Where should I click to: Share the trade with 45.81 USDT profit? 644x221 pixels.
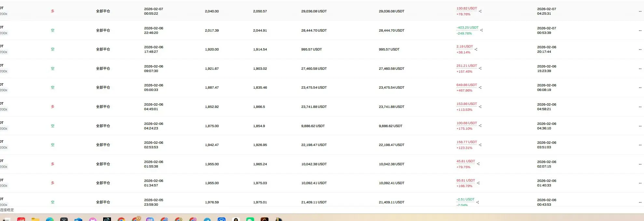click(478, 164)
